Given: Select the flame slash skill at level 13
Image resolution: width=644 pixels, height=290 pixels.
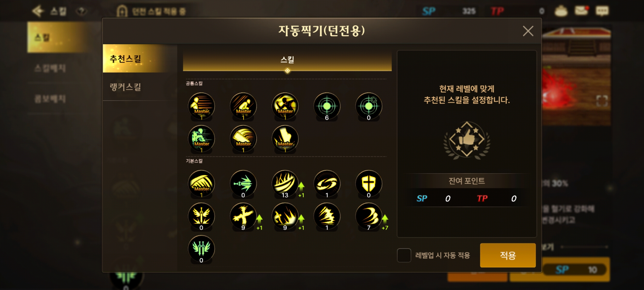Looking at the screenshot, I should 285,184.
